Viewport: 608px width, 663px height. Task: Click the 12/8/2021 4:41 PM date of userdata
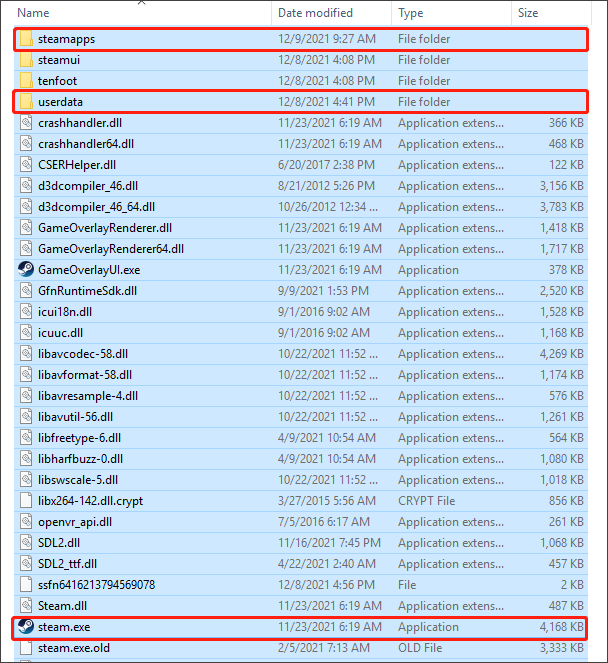(326, 101)
